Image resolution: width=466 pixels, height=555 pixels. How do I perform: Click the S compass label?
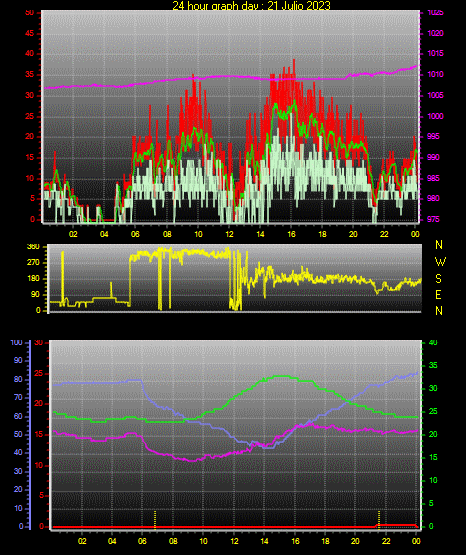pyautogui.click(x=439, y=279)
